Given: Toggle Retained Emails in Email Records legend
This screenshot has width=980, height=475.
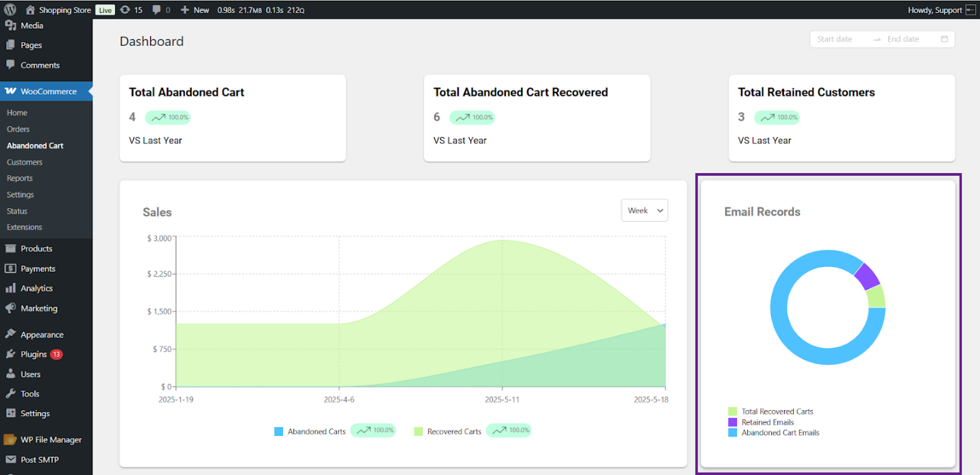Looking at the screenshot, I should 767,422.
